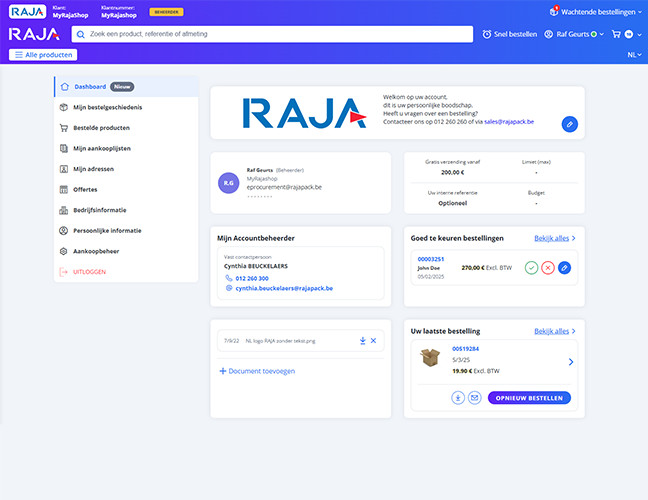Viewport: 648px width, 500px height.
Task: Click the cart icon beside Bestelde producten
Action: pyautogui.click(x=64, y=128)
